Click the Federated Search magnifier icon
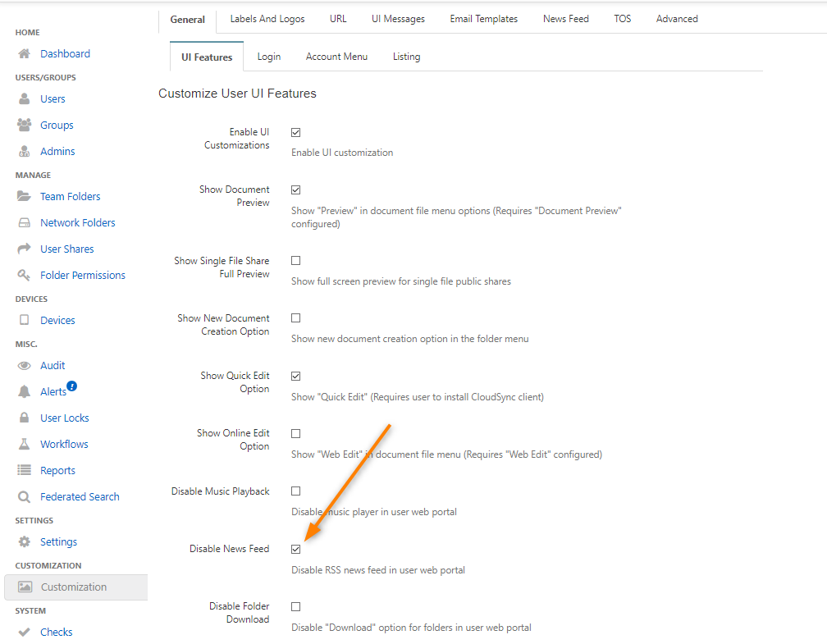Image resolution: width=827 pixels, height=644 pixels. 25,497
